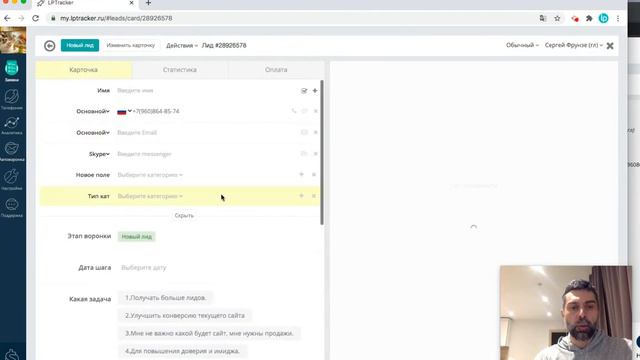Image resolution: width=640 pixels, height=360 pixels.
Task: Open the Обычный priority dropdown
Action: coord(522,45)
